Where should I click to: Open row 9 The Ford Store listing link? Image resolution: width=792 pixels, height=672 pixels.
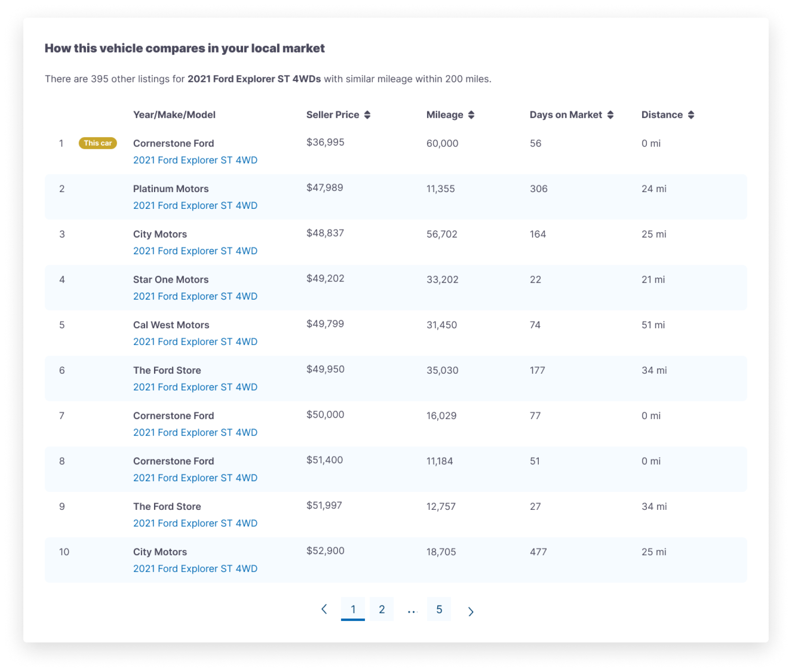[195, 523]
